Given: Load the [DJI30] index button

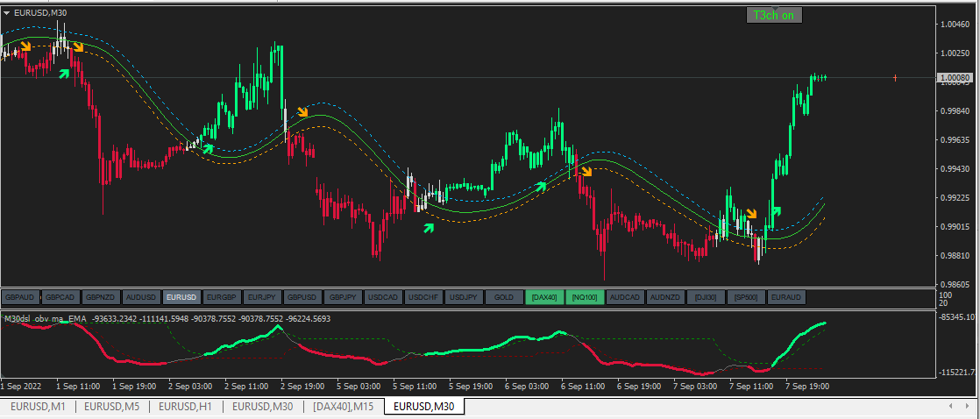Looking at the screenshot, I should 706,297.
